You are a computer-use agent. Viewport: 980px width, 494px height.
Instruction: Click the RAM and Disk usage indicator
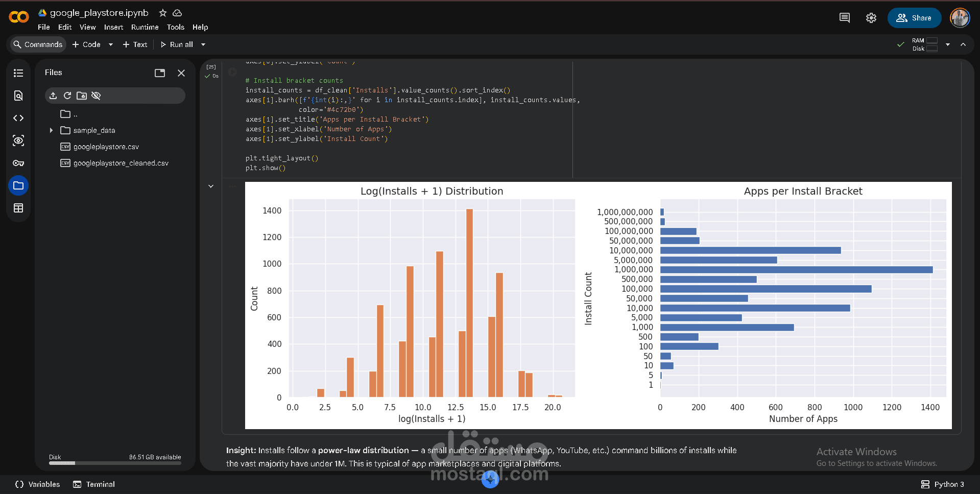click(925, 44)
